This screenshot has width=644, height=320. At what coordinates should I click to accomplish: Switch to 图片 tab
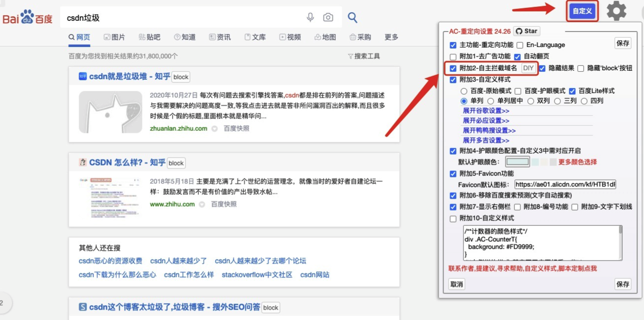coord(114,37)
